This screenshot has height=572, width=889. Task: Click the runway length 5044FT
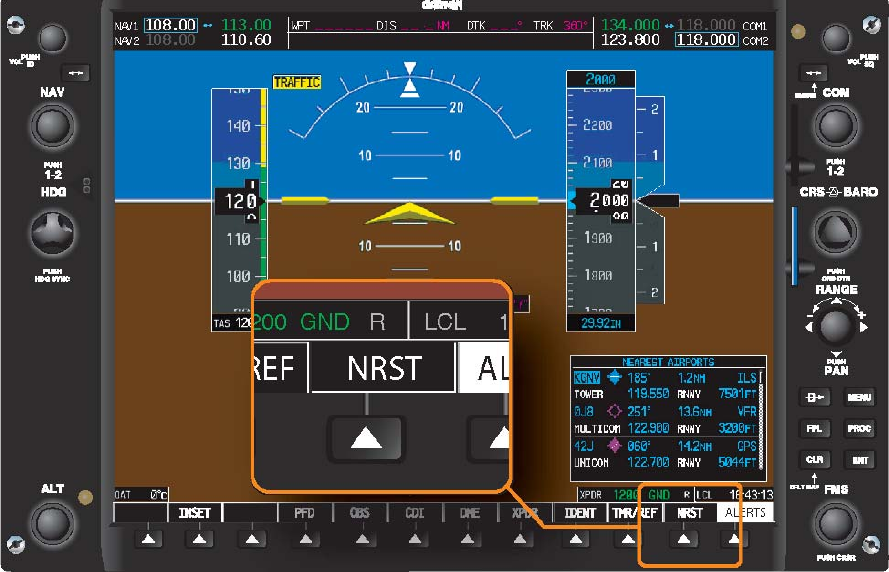tap(737, 462)
